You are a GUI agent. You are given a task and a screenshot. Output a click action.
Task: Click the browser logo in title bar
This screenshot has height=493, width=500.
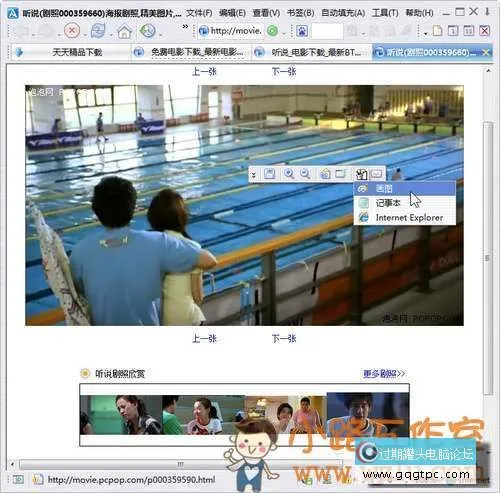point(13,13)
